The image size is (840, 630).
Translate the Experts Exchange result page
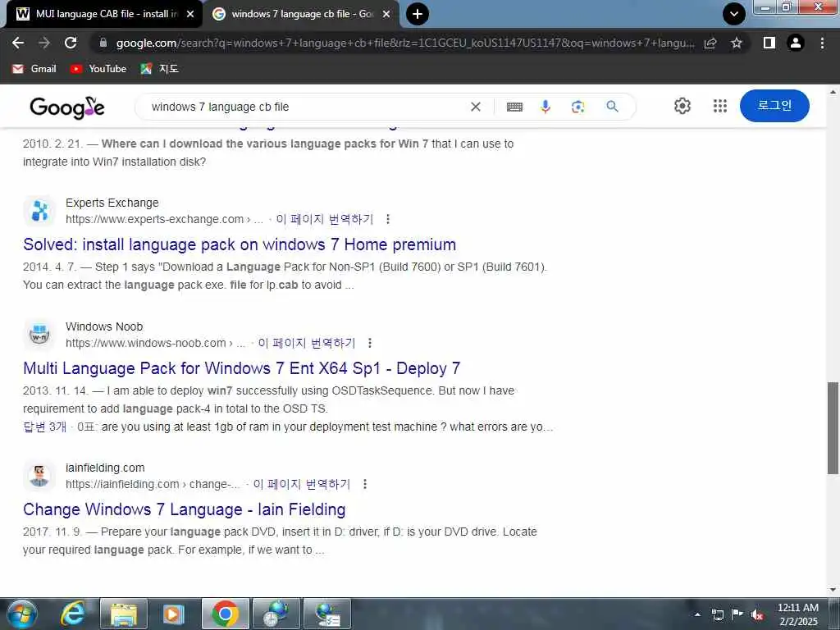click(325, 219)
